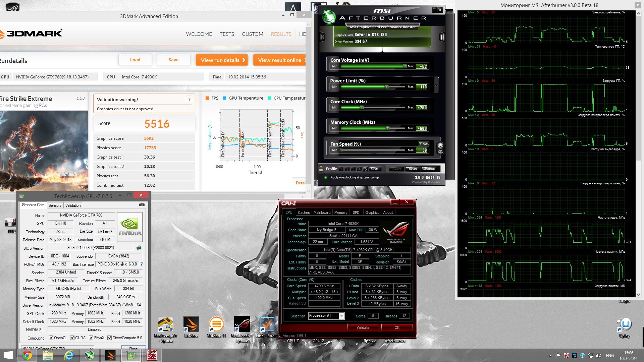
Task: Open the Afterburner info panel button
Action: point(442,37)
